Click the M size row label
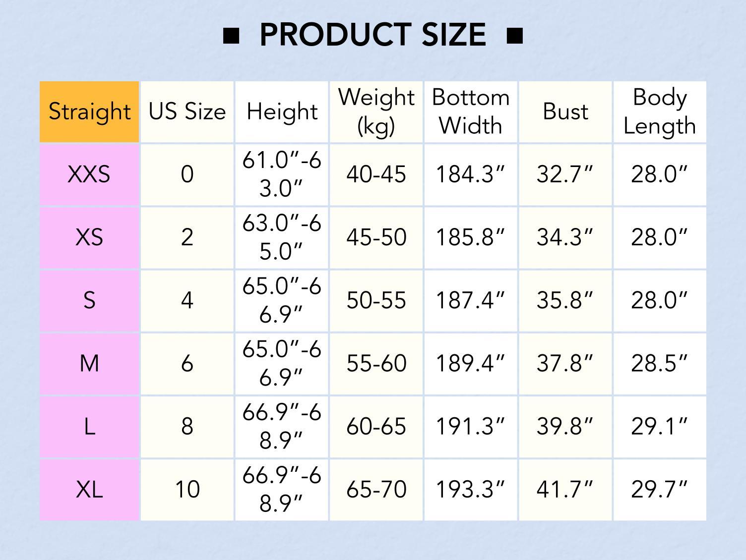 click(x=89, y=363)
